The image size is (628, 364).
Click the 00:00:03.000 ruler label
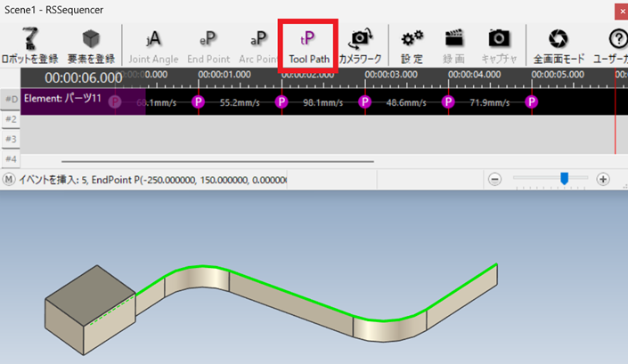click(391, 75)
